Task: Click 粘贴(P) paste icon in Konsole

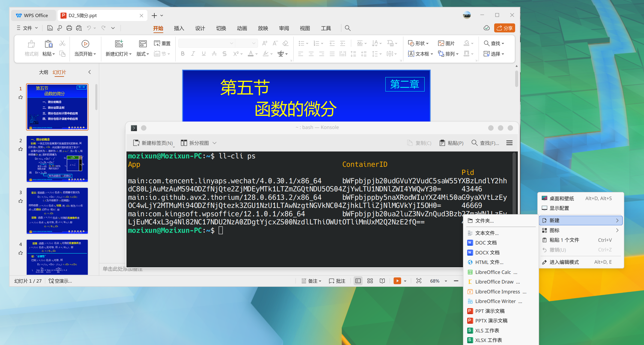Action: (451, 143)
